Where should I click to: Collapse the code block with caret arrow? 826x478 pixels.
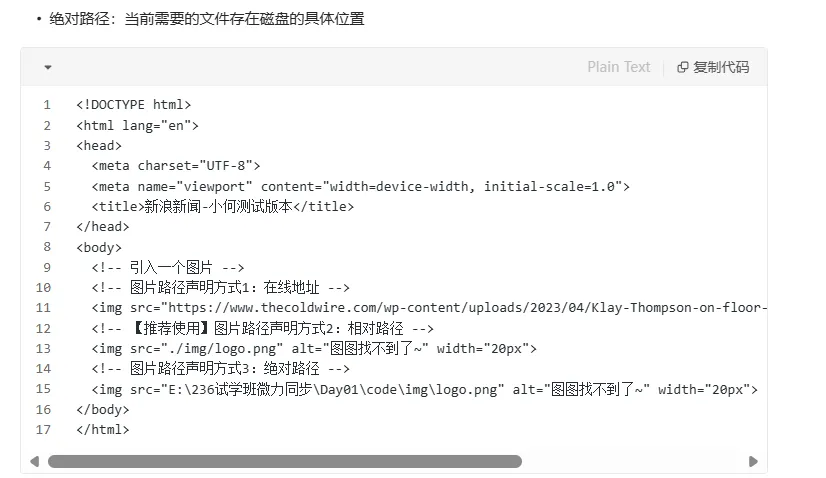(47, 68)
